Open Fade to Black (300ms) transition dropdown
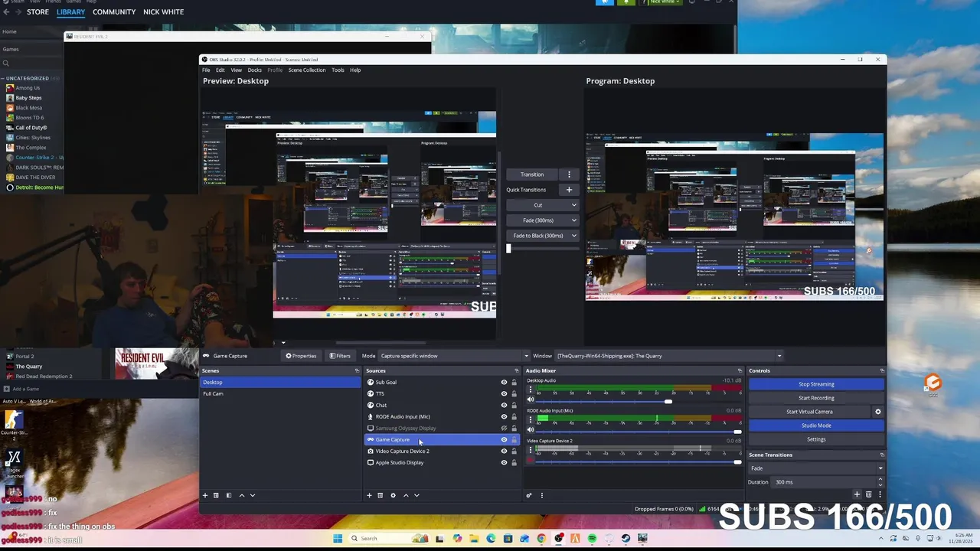This screenshot has width=980, height=551. coord(542,236)
